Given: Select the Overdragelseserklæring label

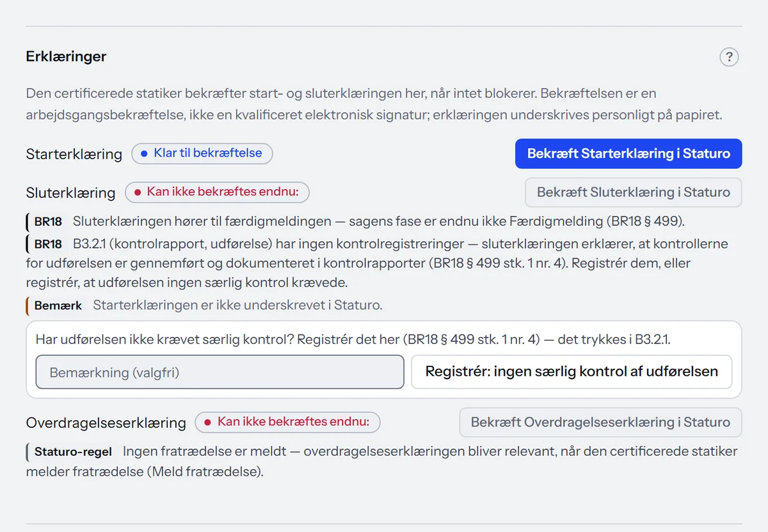Looking at the screenshot, I should [106, 423].
